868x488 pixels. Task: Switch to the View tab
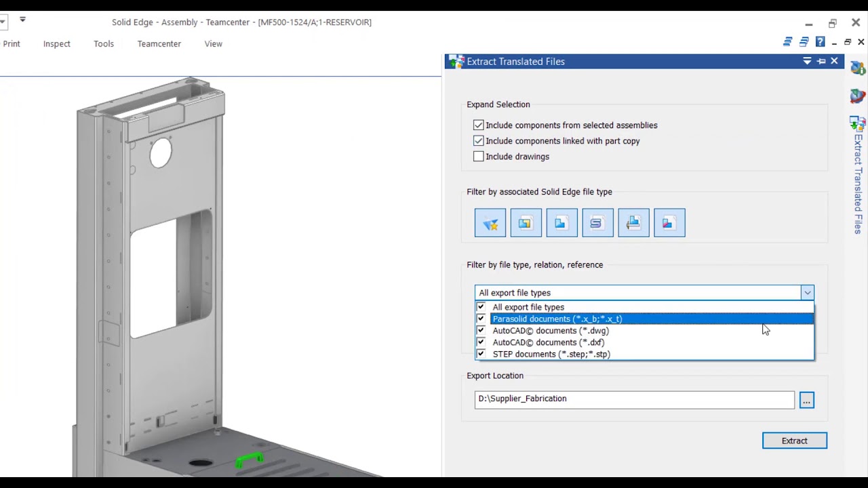pos(214,44)
